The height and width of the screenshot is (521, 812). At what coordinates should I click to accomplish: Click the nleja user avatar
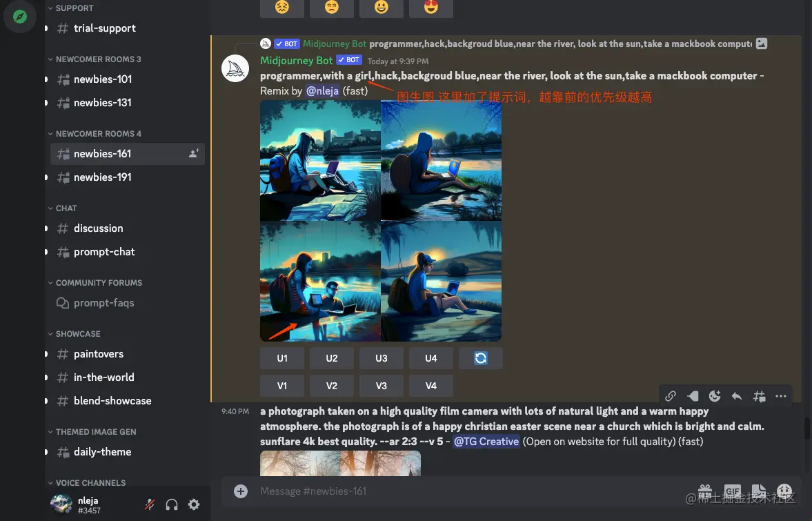pyautogui.click(x=61, y=504)
